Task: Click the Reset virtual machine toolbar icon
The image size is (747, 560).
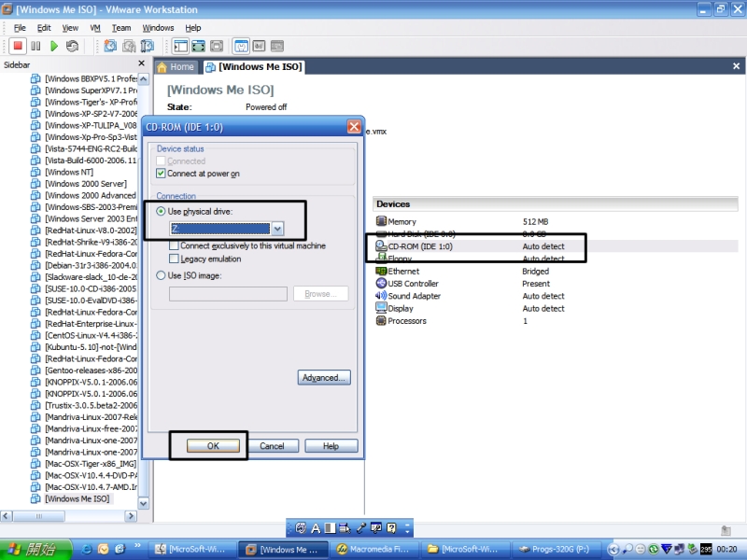Action: click(72, 46)
